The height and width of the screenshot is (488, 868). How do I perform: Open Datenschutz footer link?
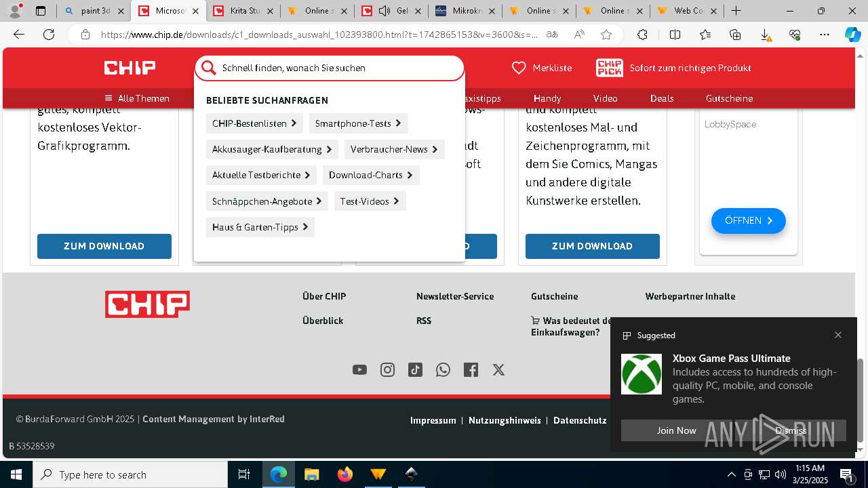coord(580,420)
